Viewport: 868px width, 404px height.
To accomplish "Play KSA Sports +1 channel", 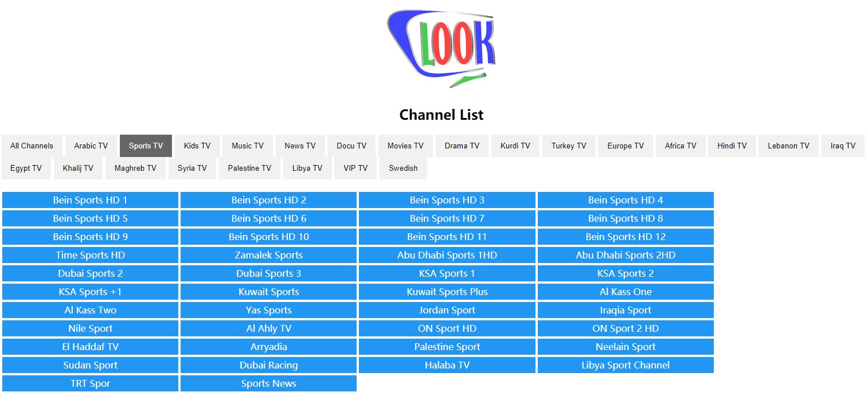I will (90, 292).
